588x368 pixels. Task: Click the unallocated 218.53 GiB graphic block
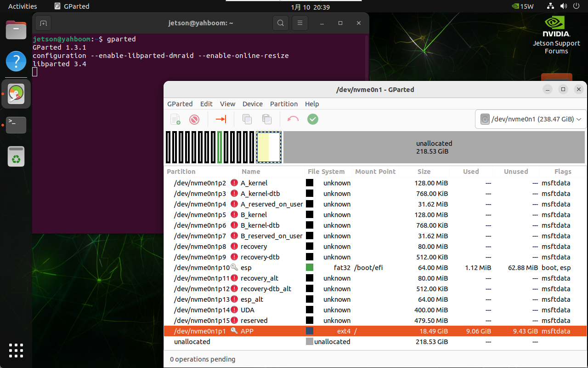(434, 147)
